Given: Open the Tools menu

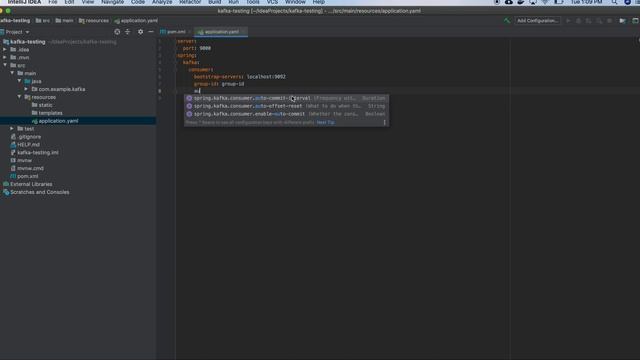Looking at the screenshot, I should pyautogui.click(x=253, y=2).
